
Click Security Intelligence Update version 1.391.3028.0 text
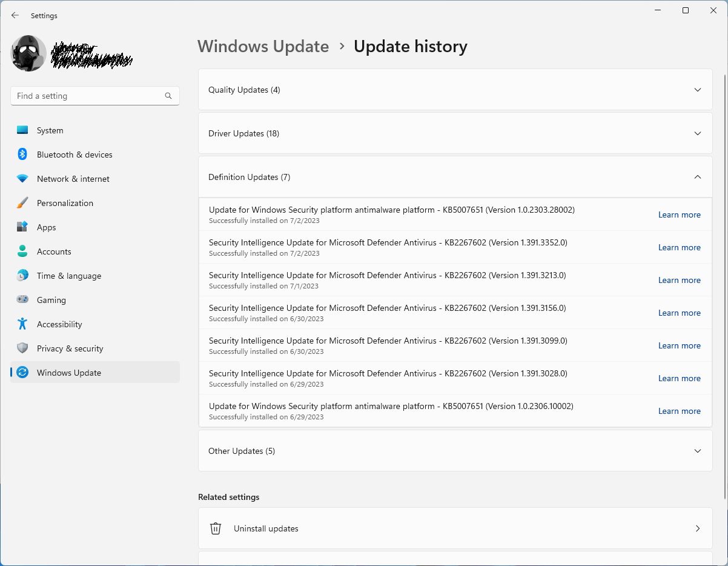(x=388, y=373)
